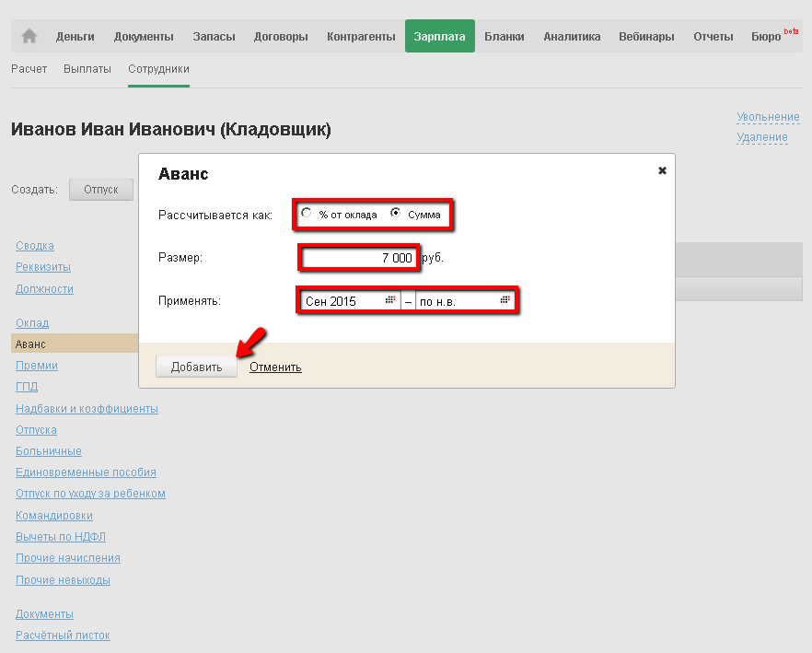Open the Бланки menu
812x653 pixels.
coord(505,36)
